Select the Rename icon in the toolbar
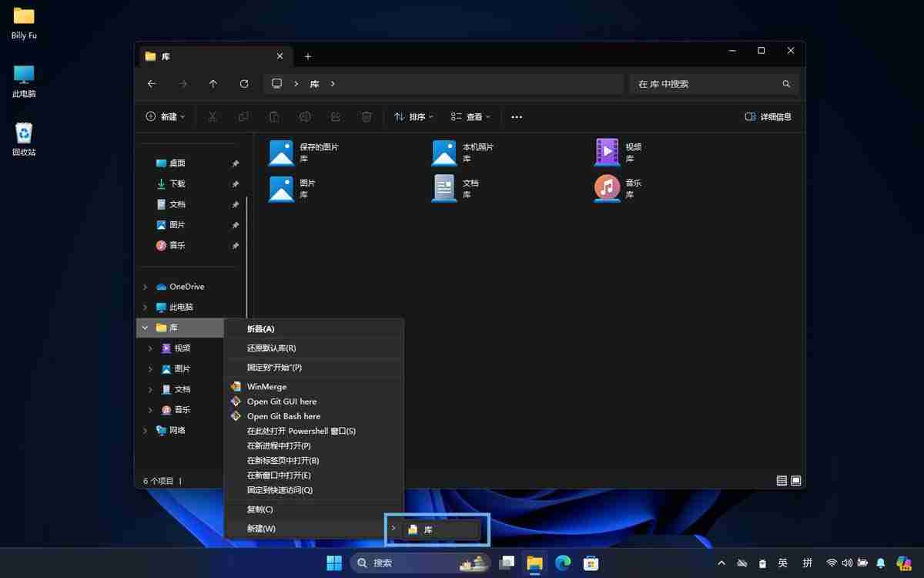Screen dimensions: 924x578 pos(305,116)
